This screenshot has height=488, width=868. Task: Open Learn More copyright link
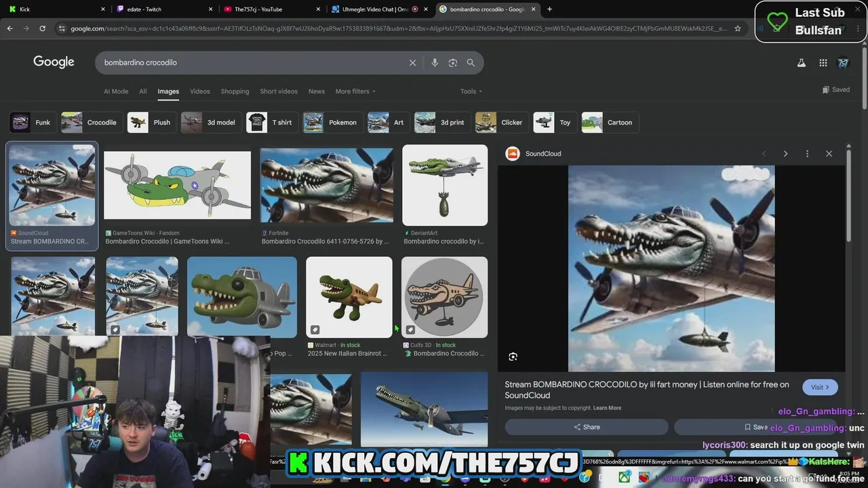[x=607, y=408]
